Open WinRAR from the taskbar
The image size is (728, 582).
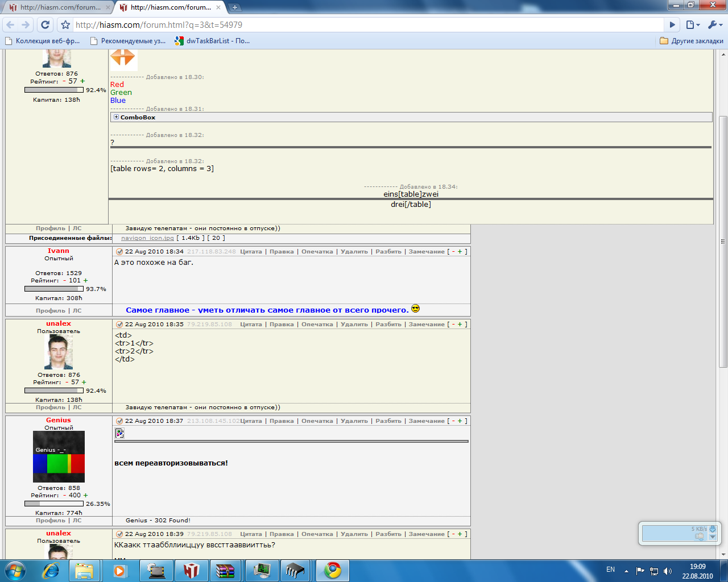(225, 570)
